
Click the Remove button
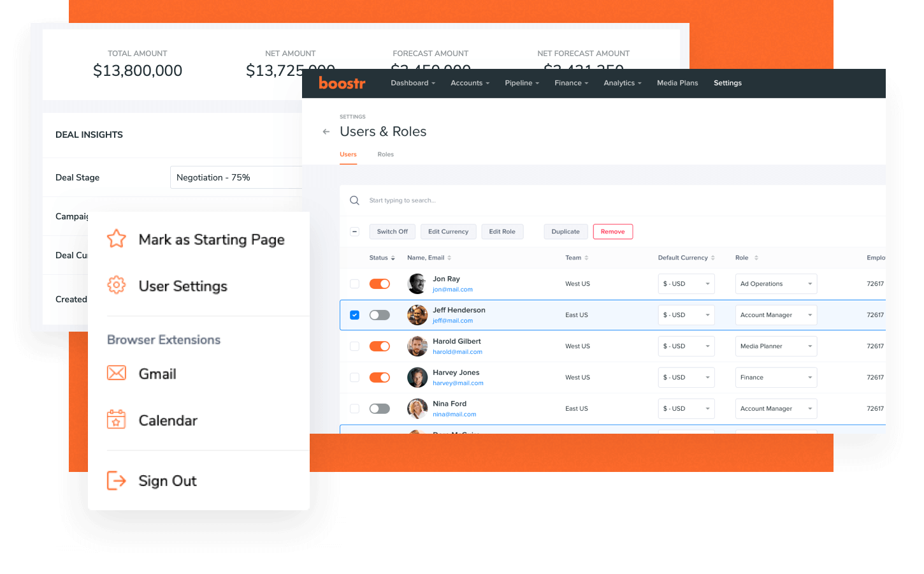point(612,232)
